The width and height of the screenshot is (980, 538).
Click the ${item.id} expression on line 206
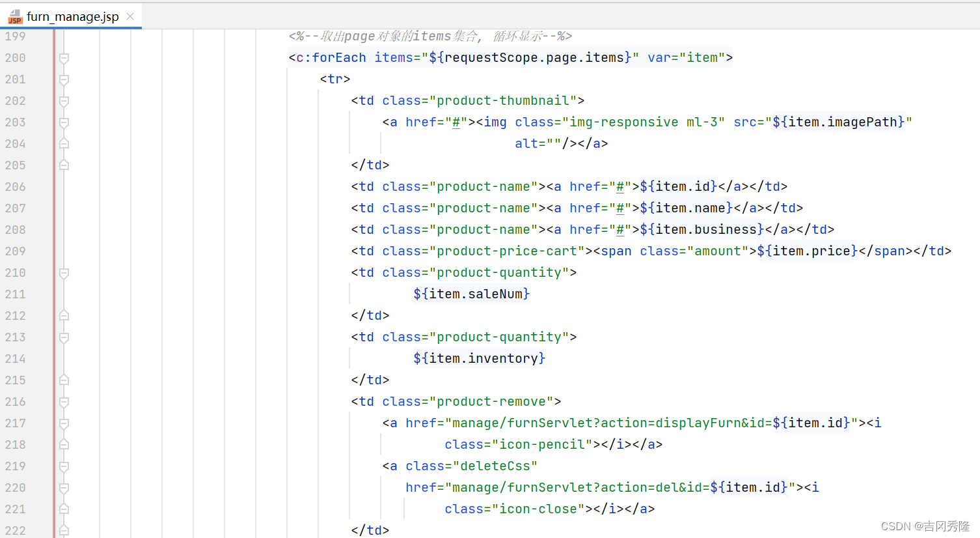[x=679, y=187]
